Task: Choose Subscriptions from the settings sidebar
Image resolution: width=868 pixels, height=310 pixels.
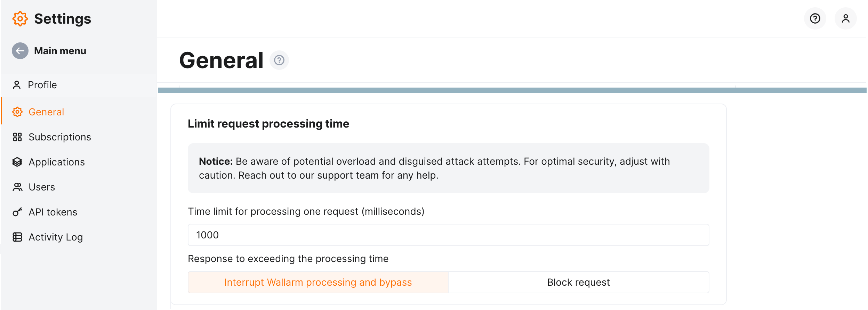Action: pos(60,137)
